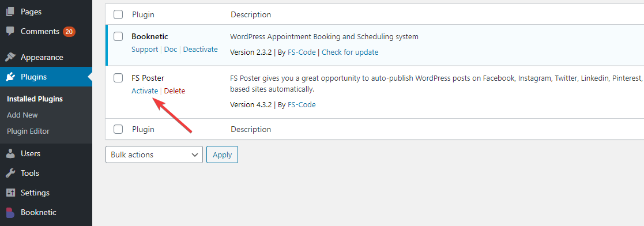Image resolution: width=644 pixels, height=226 pixels.
Task: Click the Settings sliders icon
Action: point(10,193)
